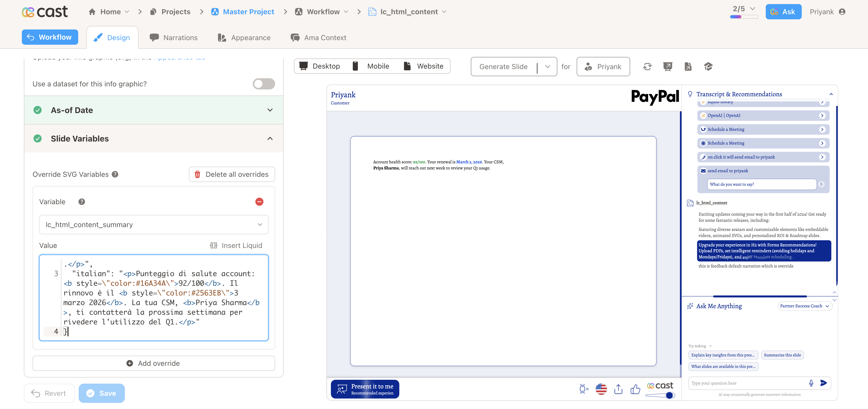This screenshot has height=409, width=868.
Task: Click the lc_html_content slide icon in transcript
Action: click(690, 203)
